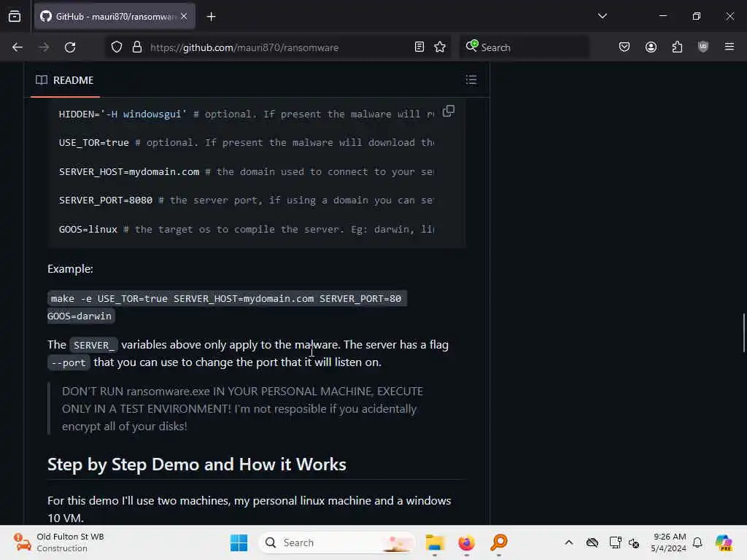
Task: Open the Windows Start menu
Action: pos(239,542)
